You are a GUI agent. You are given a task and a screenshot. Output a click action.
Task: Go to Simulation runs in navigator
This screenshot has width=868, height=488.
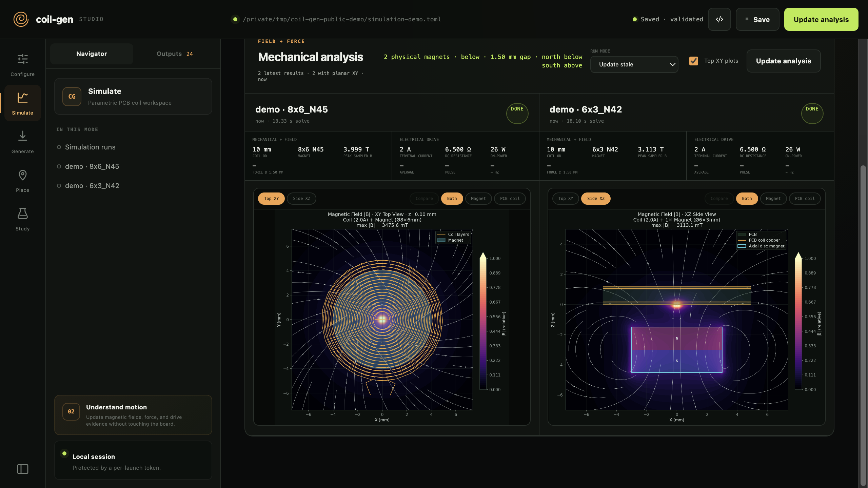tap(90, 147)
